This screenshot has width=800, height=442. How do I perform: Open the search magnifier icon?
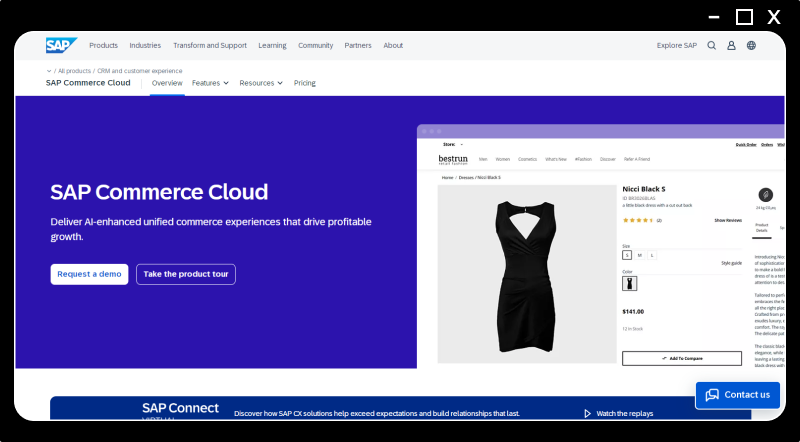click(712, 45)
